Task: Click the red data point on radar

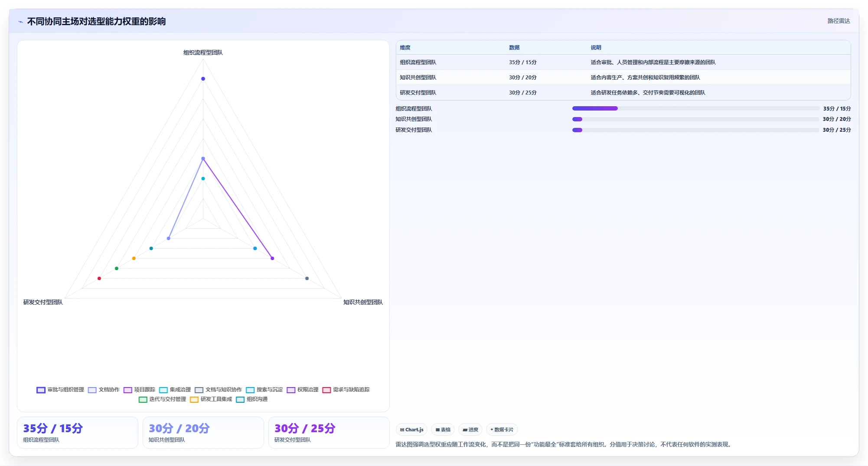Action: pyautogui.click(x=99, y=278)
